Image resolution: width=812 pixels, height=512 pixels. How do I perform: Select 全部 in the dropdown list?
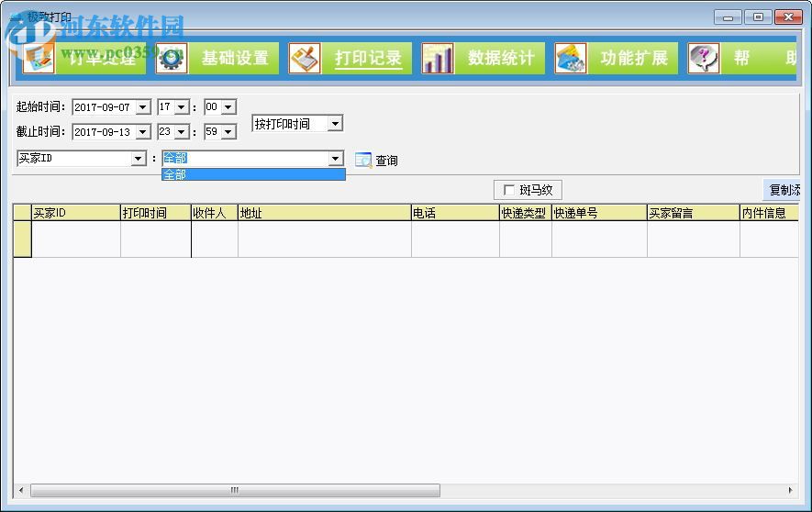[x=253, y=174]
